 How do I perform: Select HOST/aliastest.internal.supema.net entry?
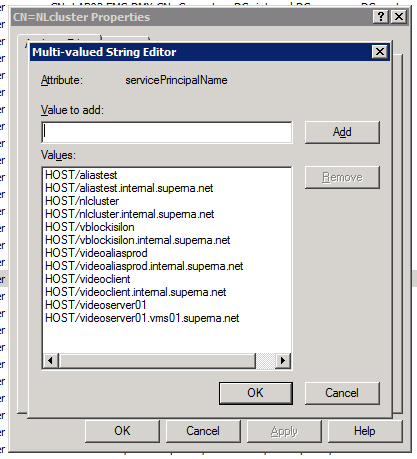point(129,188)
